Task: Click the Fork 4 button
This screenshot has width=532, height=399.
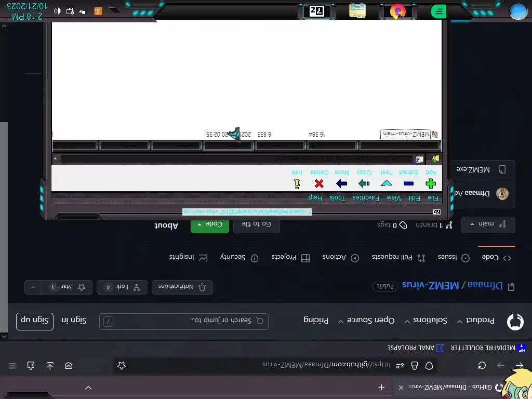Action: coord(122,287)
